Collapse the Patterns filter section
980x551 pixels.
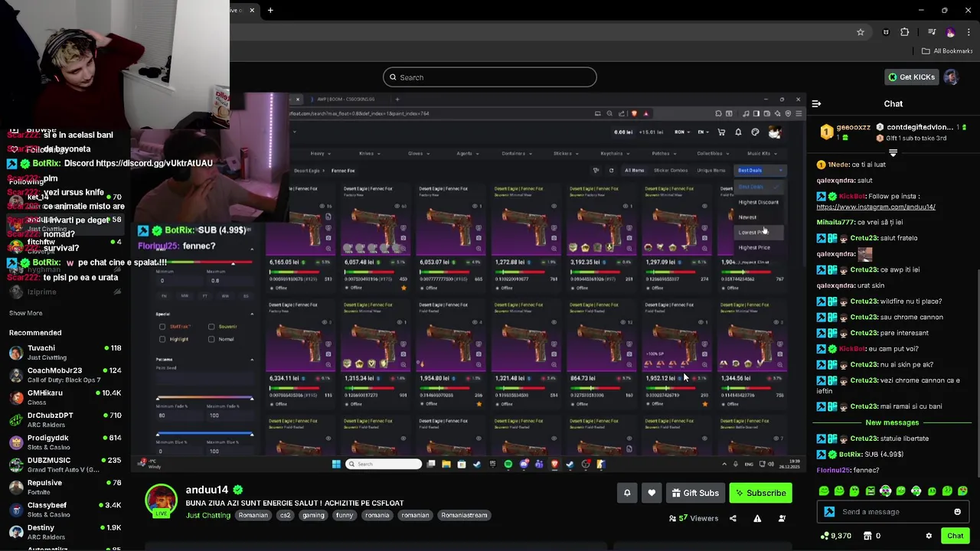point(252,360)
